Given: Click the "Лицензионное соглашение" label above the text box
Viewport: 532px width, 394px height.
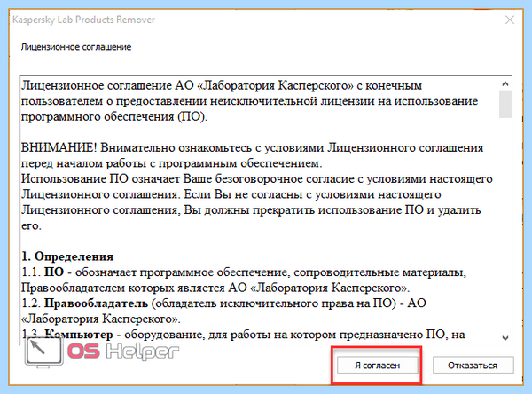Looking at the screenshot, I should [x=76, y=47].
